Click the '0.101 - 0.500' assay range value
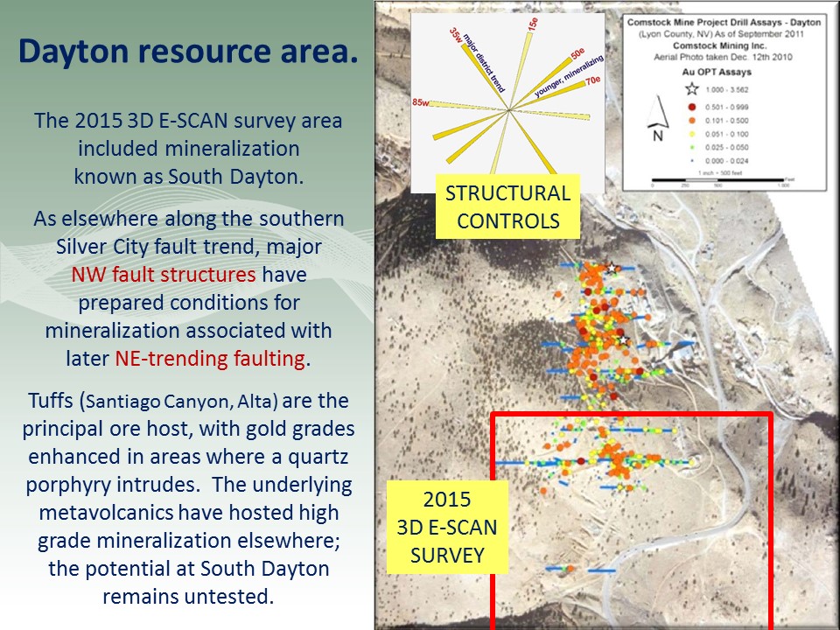This screenshot has height=630, width=840. 727,121
